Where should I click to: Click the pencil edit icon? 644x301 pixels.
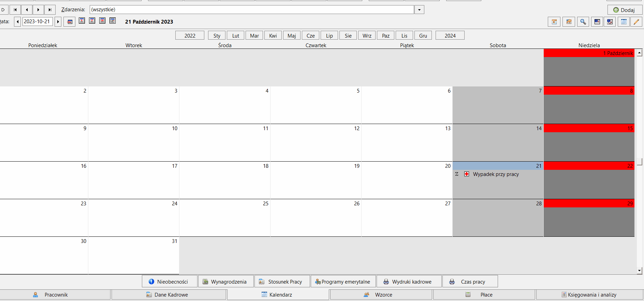(636, 22)
